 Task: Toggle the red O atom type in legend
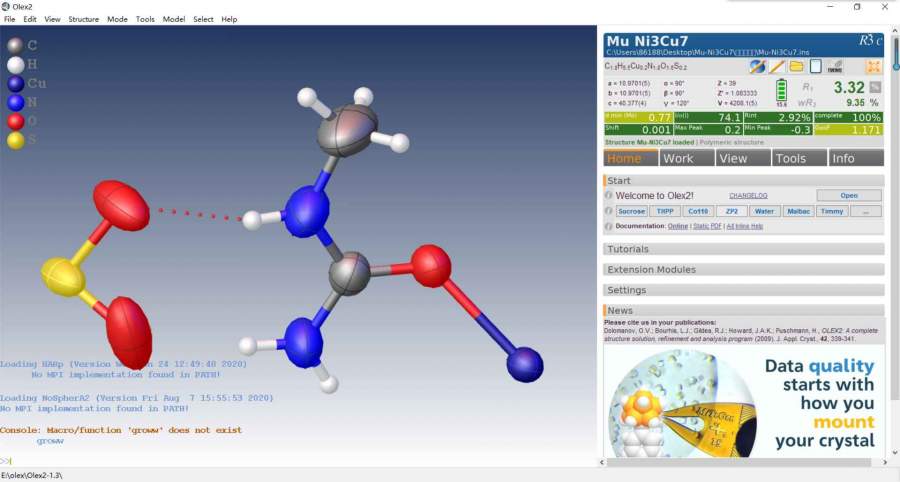point(14,121)
